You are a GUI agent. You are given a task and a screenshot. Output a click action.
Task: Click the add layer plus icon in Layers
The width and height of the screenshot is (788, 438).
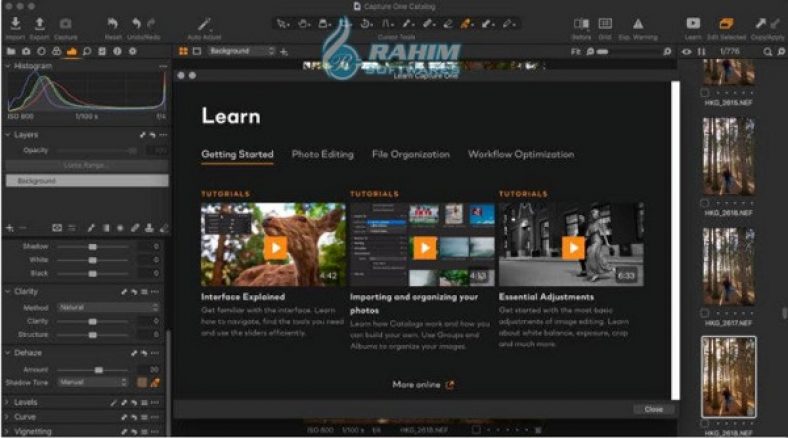(x=10, y=228)
